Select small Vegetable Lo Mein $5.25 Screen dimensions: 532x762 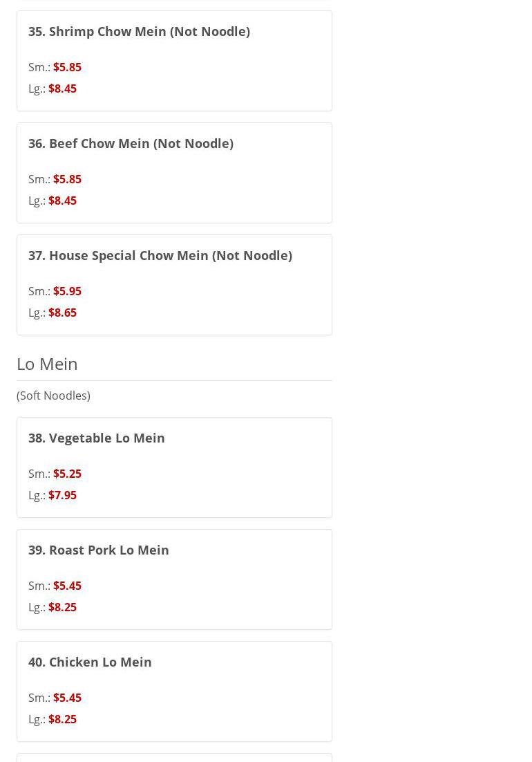tap(67, 474)
